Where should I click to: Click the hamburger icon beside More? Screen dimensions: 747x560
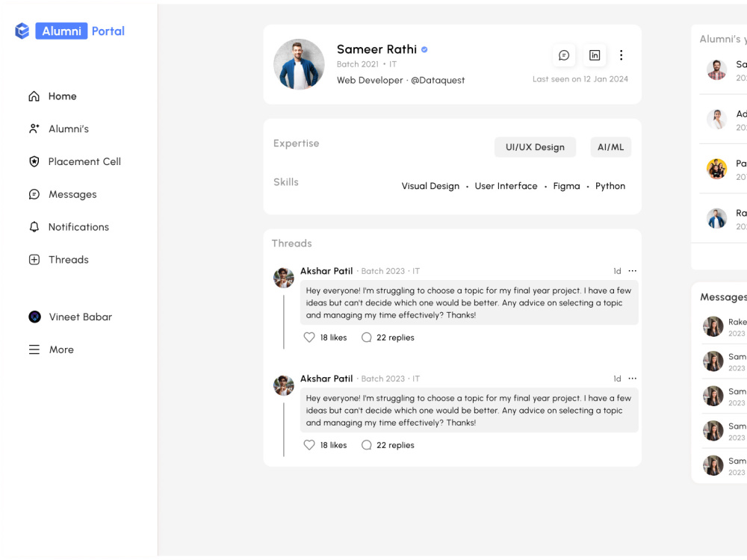(x=34, y=349)
